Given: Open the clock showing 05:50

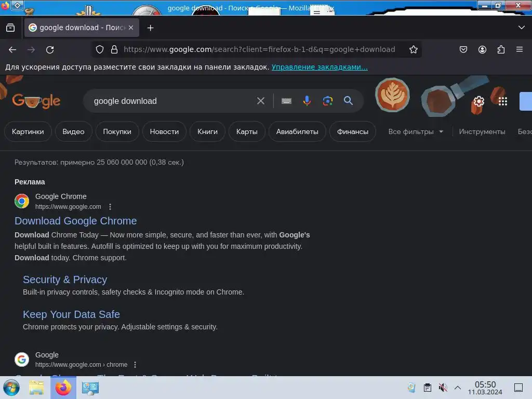Looking at the screenshot, I should click(485, 388).
